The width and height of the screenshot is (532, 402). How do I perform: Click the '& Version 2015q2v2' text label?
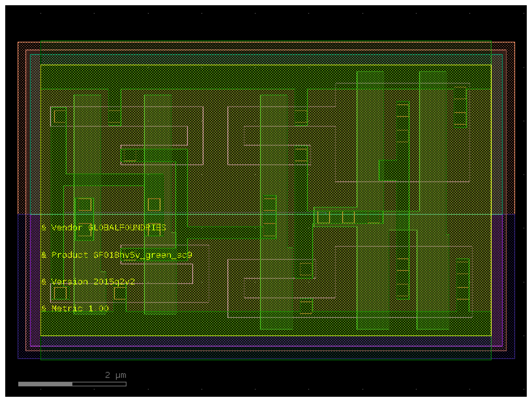[x=88, y=282]
